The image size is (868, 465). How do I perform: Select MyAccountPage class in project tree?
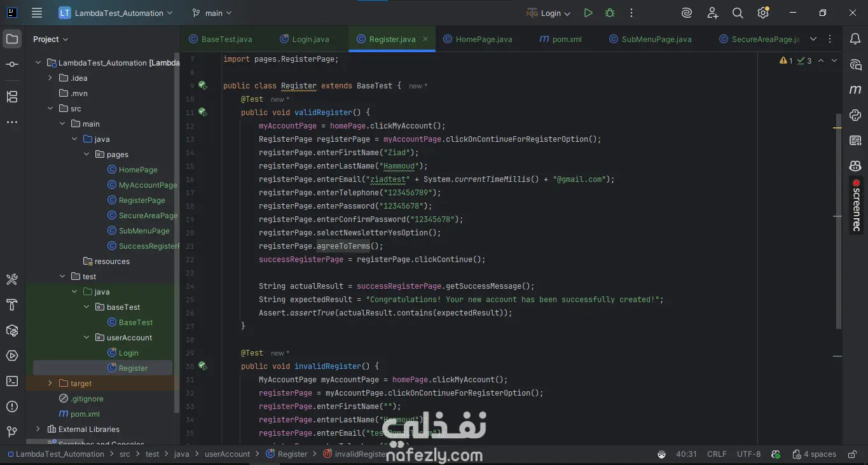click(148, 185)
